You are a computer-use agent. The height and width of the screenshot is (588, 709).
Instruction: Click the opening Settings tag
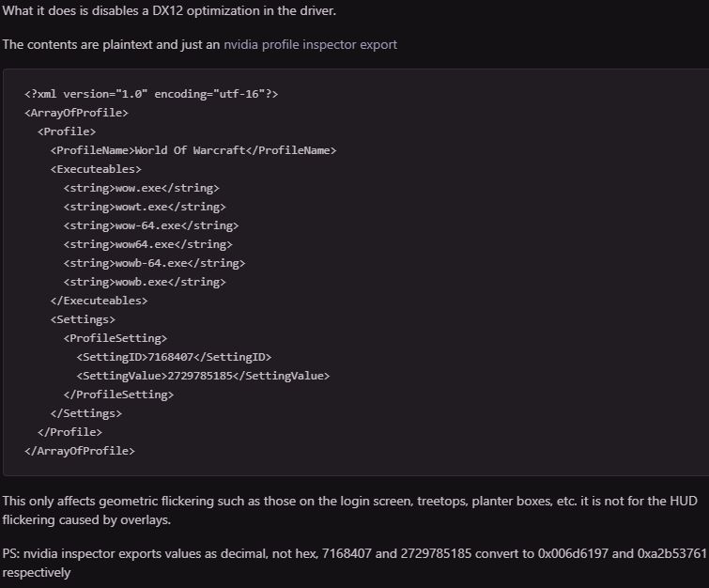[83, 319]
